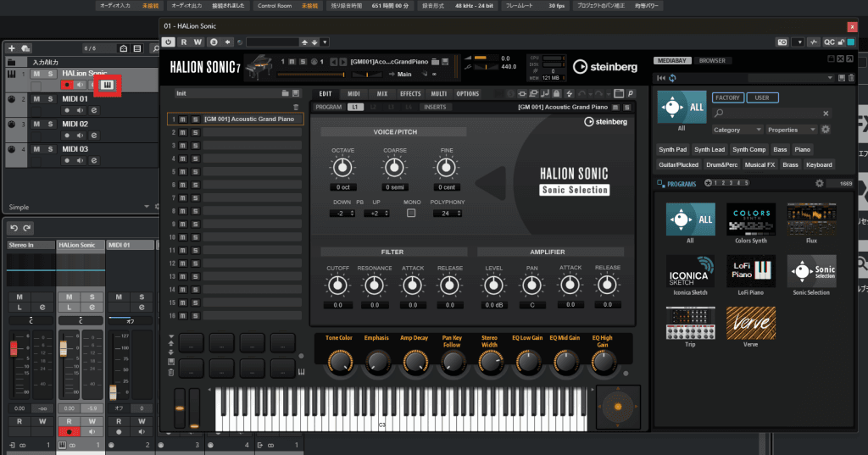868x455 pixels.
Task: Click the pitch bend DOWN value stepper
Action: click(x=342, y=214)
